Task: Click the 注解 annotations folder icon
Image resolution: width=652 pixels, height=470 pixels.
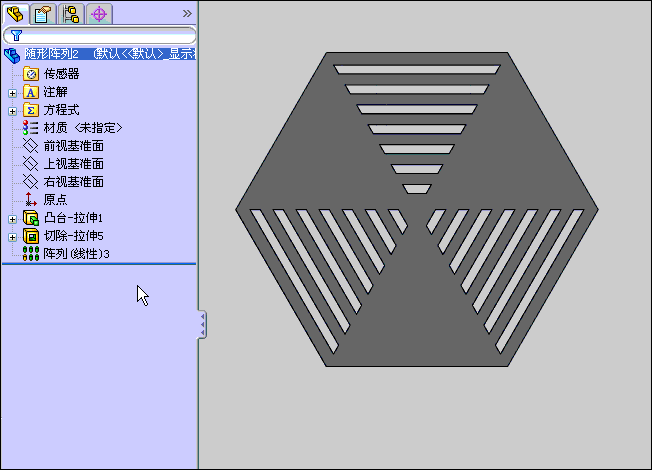Action: pos(31,92)
